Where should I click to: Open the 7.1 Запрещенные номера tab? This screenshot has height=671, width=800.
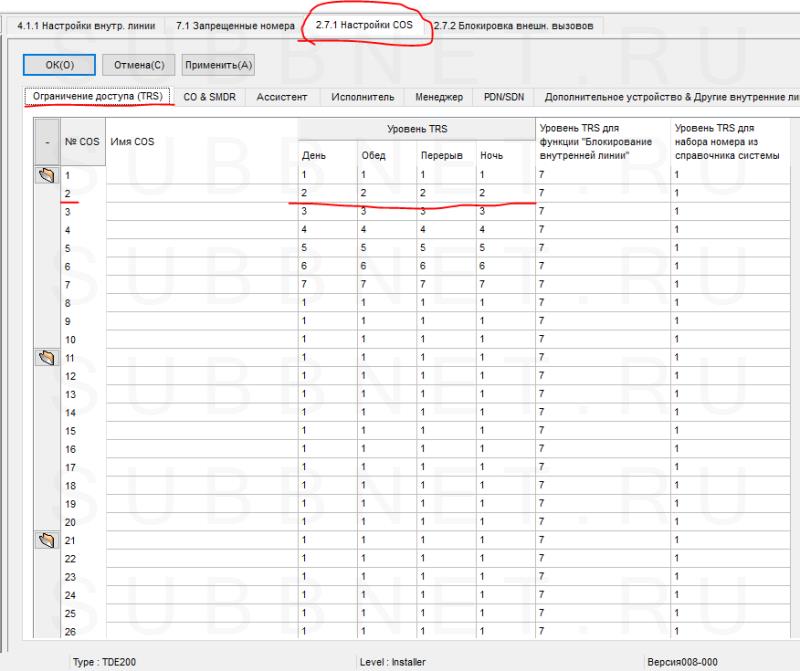[235, 26]
